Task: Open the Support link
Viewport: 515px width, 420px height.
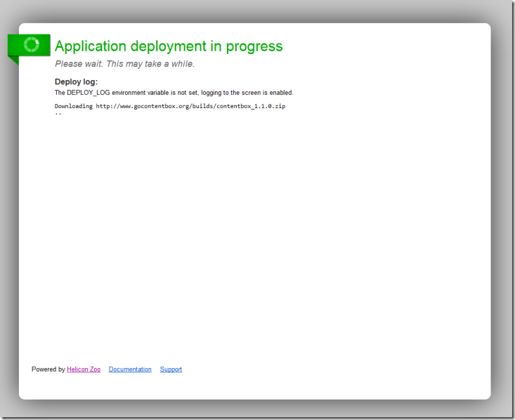Action: click(x=171, y=369)
